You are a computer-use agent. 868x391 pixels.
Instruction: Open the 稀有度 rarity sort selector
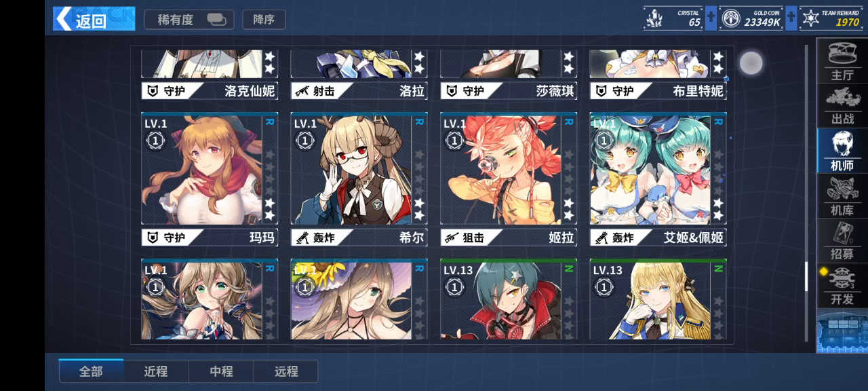click(x=189, y=20)
